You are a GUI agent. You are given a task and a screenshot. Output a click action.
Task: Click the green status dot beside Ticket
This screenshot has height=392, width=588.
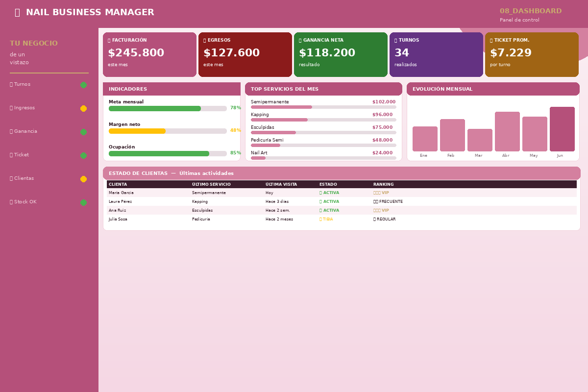[83, 155]
